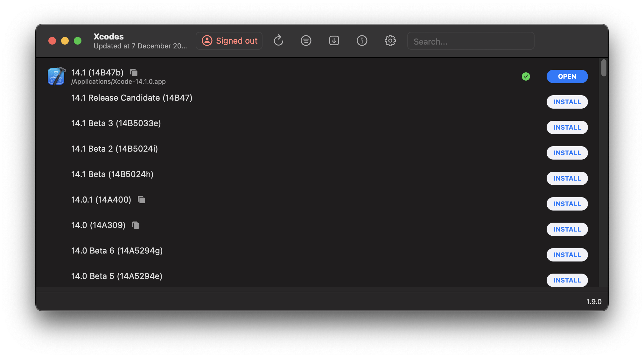Minimize the Xcodes window
Screen dimensions: 644x358
click(65, 41)
